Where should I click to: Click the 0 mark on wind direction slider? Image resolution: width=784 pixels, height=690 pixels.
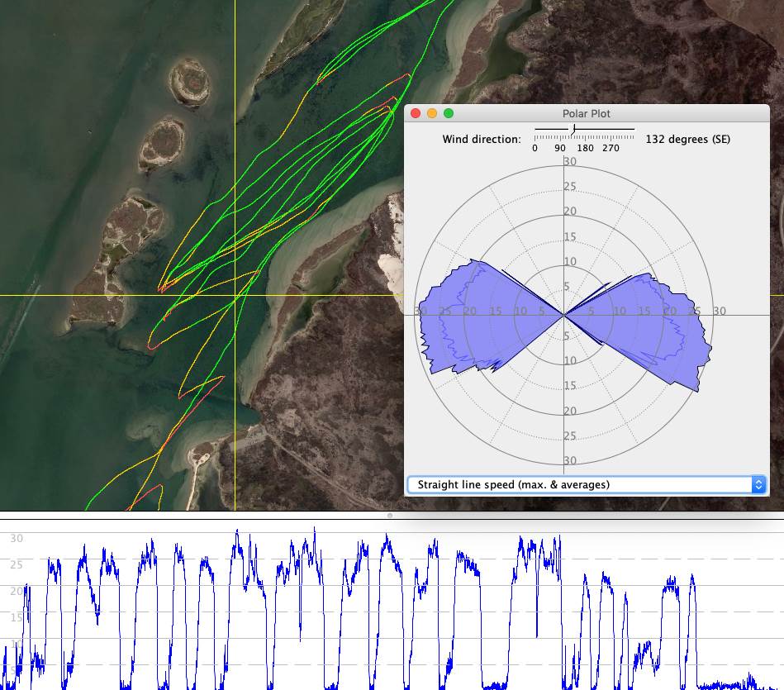[x=535, y=148]
